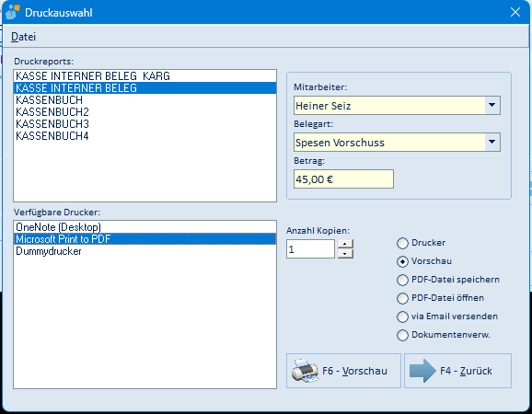532x414 pixels.
Task: Choose PDF-Datei speichern output option
Action: [402, 280]
